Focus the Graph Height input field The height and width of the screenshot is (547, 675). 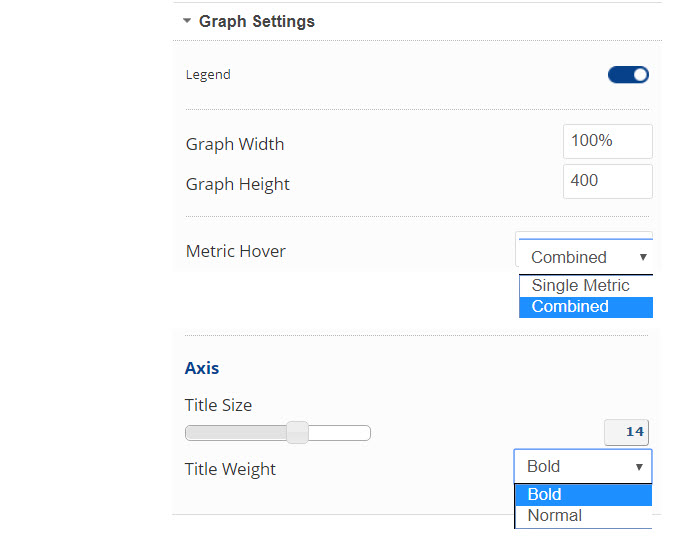click(x=607, y=181)
